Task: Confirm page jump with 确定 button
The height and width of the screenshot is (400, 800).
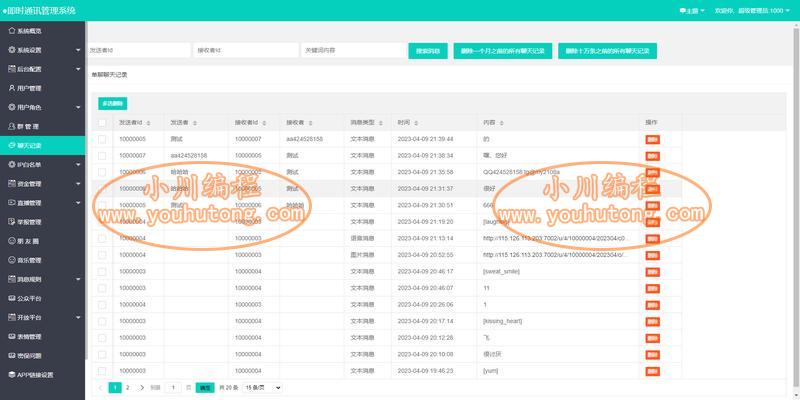Action: click(x=205, y=388)
